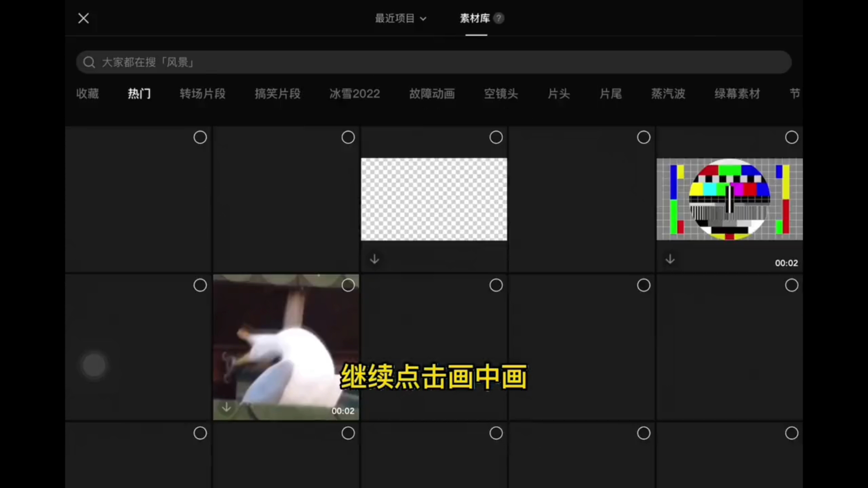Click the 00:02 duration on the color bars clip
868x488 pixels.
(786, 263)
